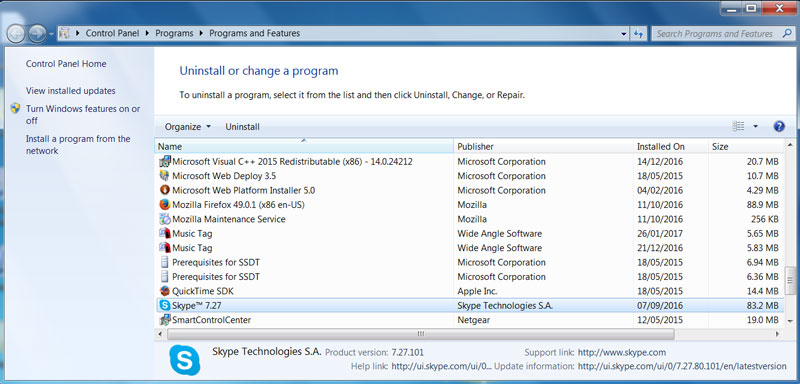The height and width of the screenshot is (384, 800).
Task: Click the horizontal scrollbar left arrow
Action: click(160, 334)
